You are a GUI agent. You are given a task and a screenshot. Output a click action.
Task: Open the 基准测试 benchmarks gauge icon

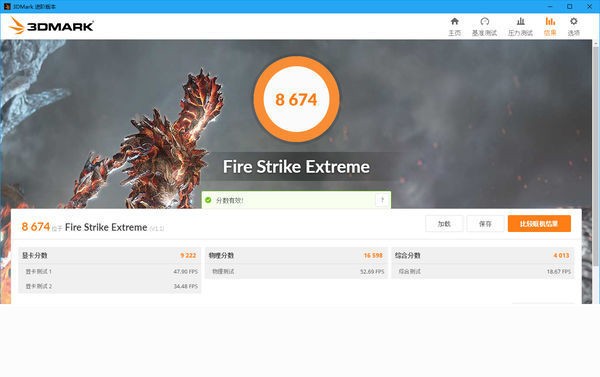click(x=484, y=21)
